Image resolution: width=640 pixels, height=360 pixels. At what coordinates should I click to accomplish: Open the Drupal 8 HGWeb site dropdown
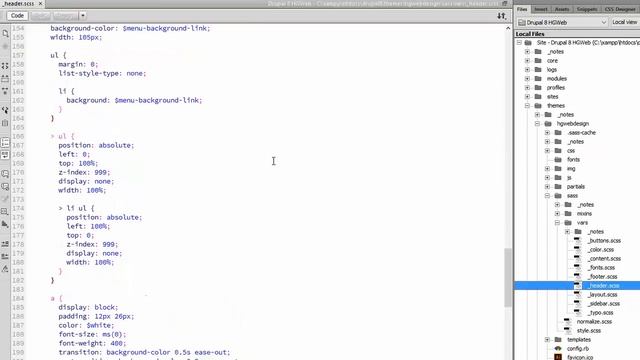click(562, 22)
